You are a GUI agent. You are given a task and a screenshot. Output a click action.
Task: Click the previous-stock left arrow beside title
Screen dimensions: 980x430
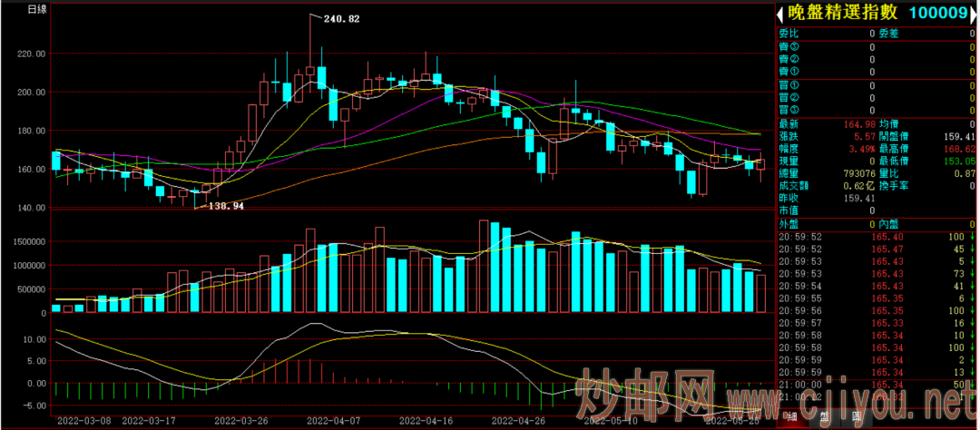pos(781,13)
